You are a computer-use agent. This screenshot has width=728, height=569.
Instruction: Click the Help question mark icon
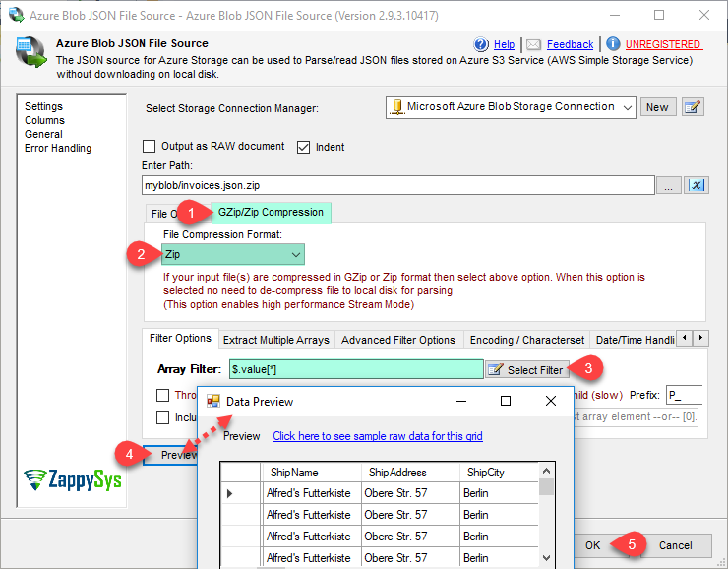(x=480, y=44)
